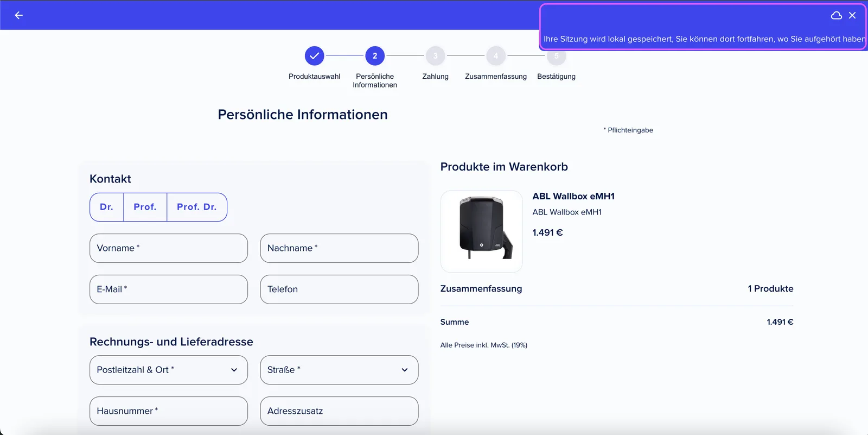Focus the Hausnummer input field
Image resolution: width=868 pixels, height=435 pixels.
169,411
